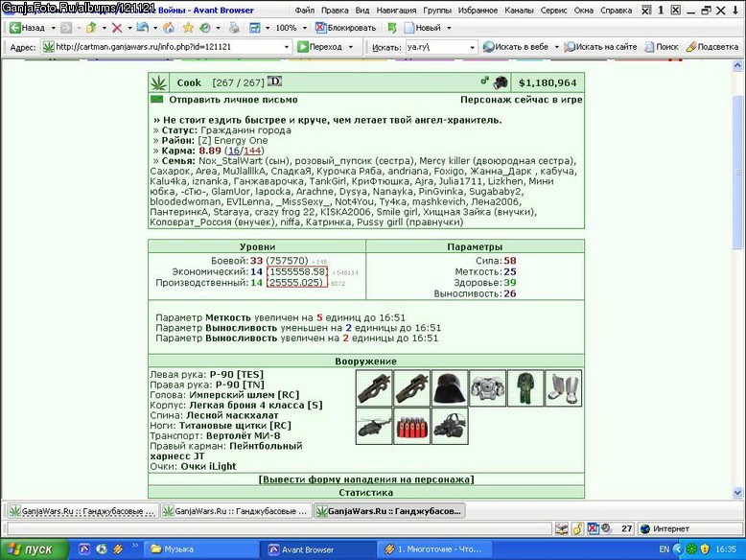Open the green envelope private message icon
Image resolution: width=746 pixels, height=560 pixels.
(156, 100)
